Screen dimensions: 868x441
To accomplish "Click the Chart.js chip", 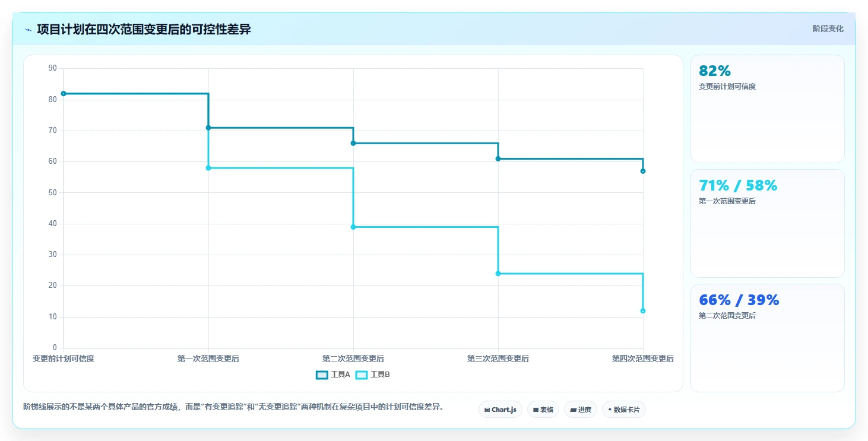I will pyautogui.click(x=500, y=410).
